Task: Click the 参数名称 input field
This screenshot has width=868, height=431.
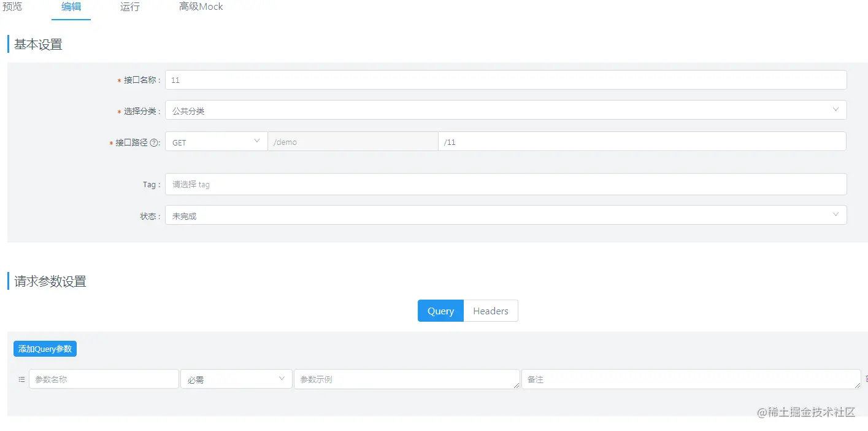Action: point(104,379)
